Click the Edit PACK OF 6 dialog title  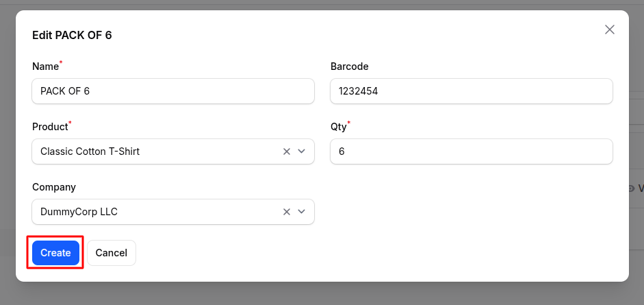[x=72, y=35]
